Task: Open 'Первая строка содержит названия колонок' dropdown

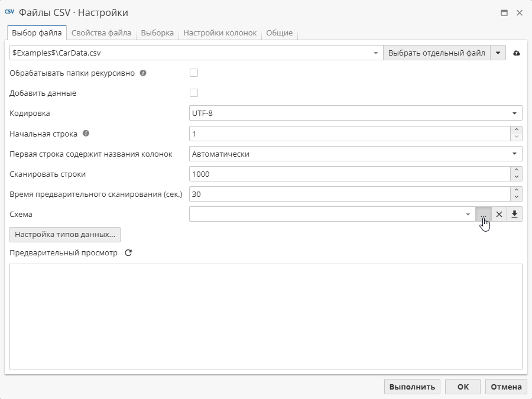Action: click(514, 154)
